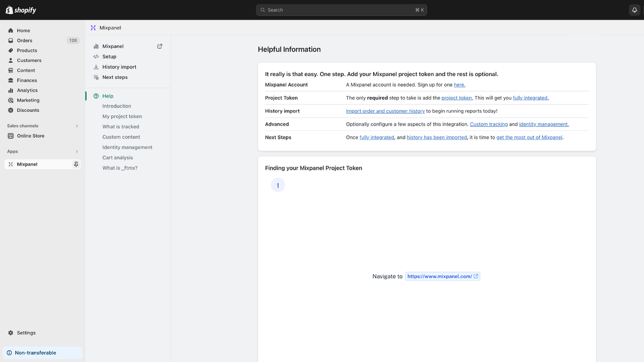Open the https://www.mixpanel.com/ link
This screenshot has height=362, width=644.
click(443, 277)
